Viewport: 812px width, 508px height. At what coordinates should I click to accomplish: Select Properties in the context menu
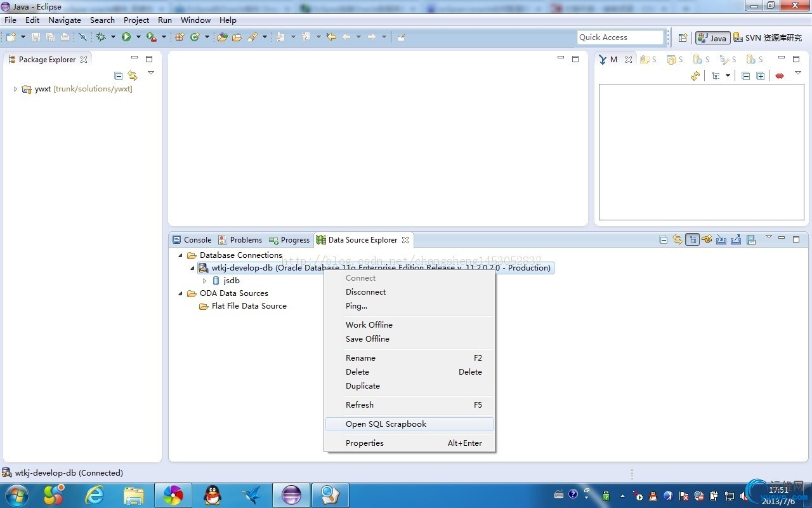click(x=409, y=443)
